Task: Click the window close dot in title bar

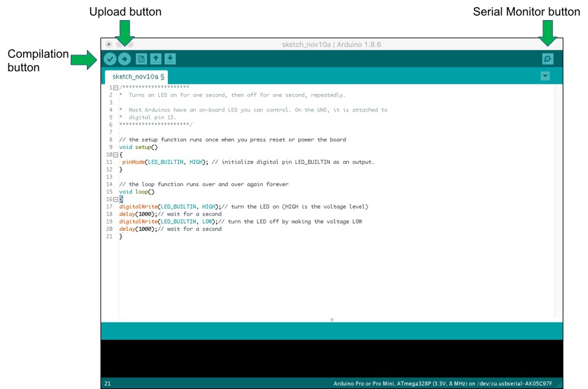Action: (x=108, y=45)
